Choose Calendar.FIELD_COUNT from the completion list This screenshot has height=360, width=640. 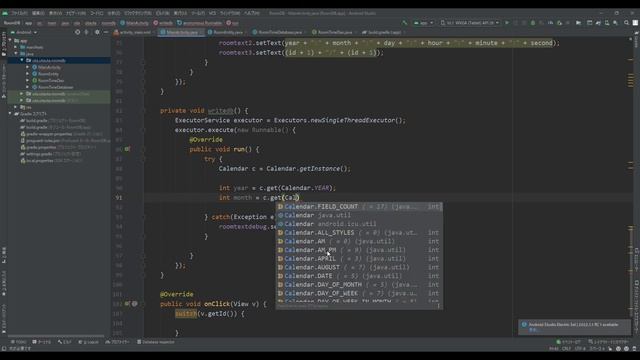coord(359,207)
